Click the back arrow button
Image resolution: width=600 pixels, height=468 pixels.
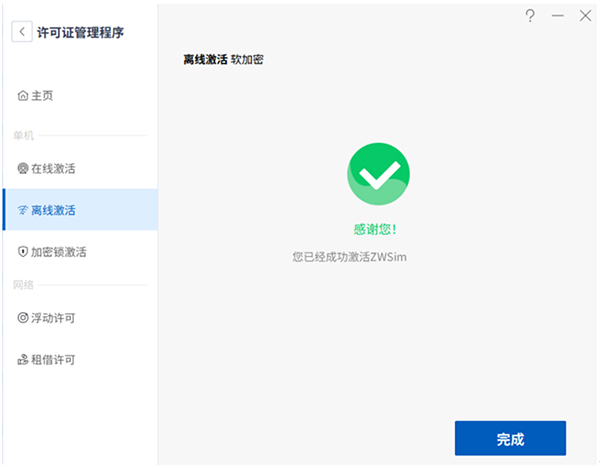click(22, 31)
